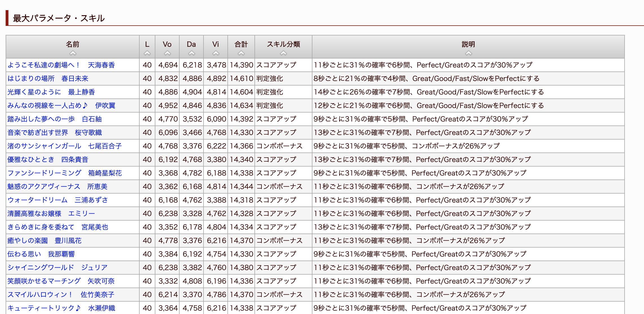The image size is (644, 314).
Task: Select Vi value 6,222 for 七尾百合子
Action: coord(216,146)
